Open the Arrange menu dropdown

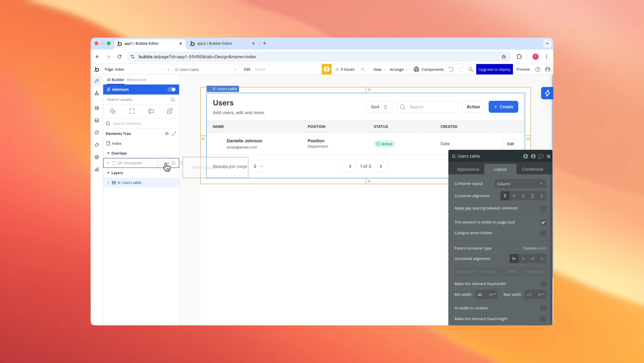[398, 70]
